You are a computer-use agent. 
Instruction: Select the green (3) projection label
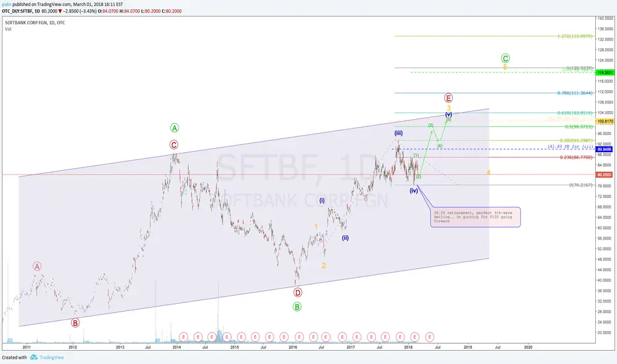[x=431, y=125]
